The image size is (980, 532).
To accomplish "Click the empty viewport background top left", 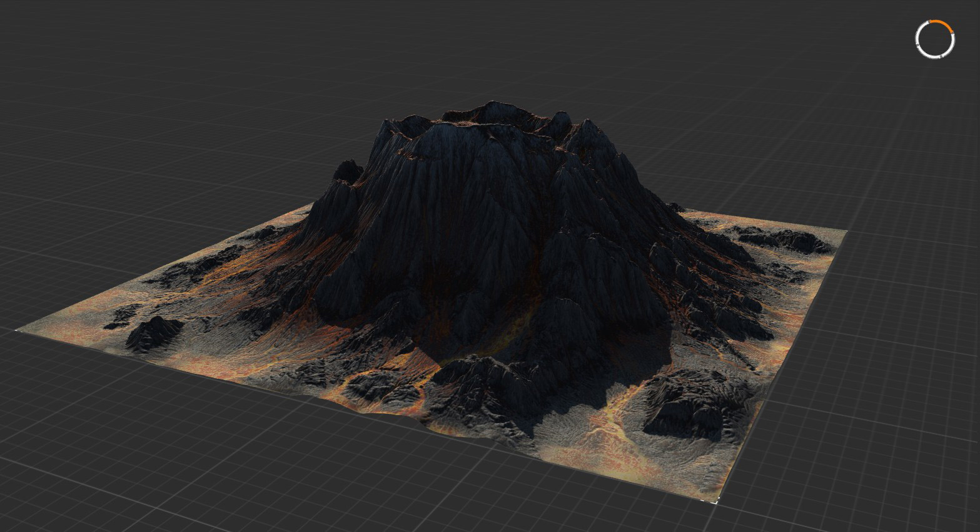I will (94, 63).
